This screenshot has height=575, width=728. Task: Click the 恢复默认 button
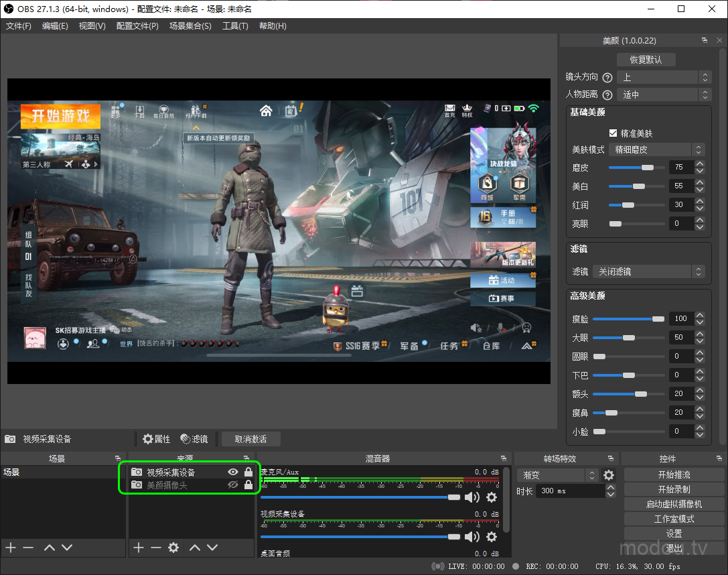tap(646, 60)
